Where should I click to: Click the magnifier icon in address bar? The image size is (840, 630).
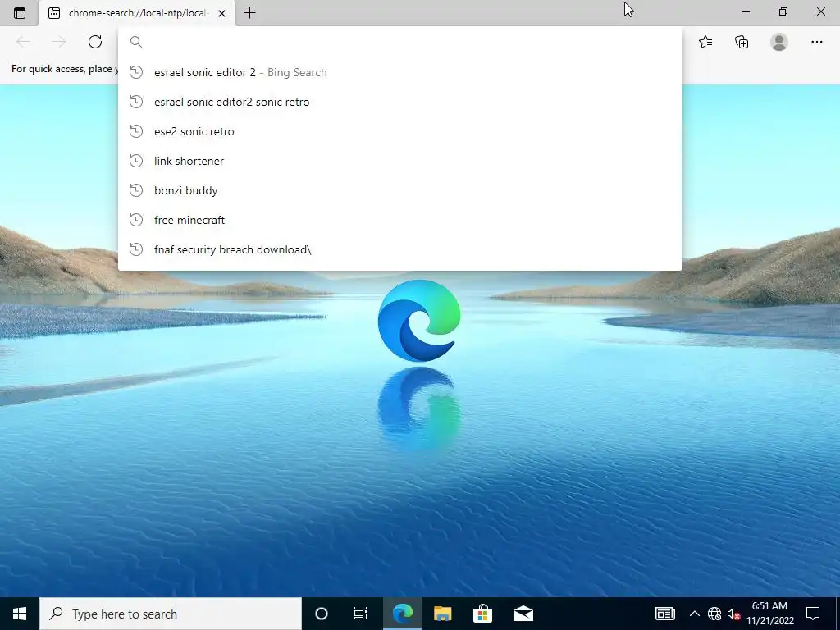click(x=136, y=42)
